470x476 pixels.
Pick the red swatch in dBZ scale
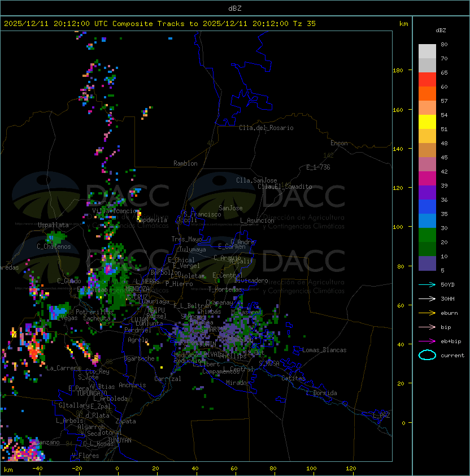(427, 80)
